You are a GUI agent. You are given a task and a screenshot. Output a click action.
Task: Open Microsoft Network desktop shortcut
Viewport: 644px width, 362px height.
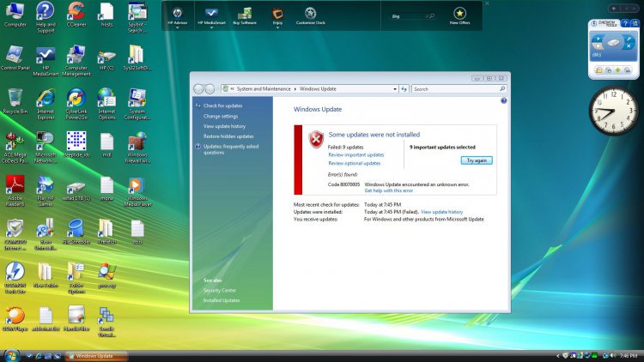(x=46, y=148)
